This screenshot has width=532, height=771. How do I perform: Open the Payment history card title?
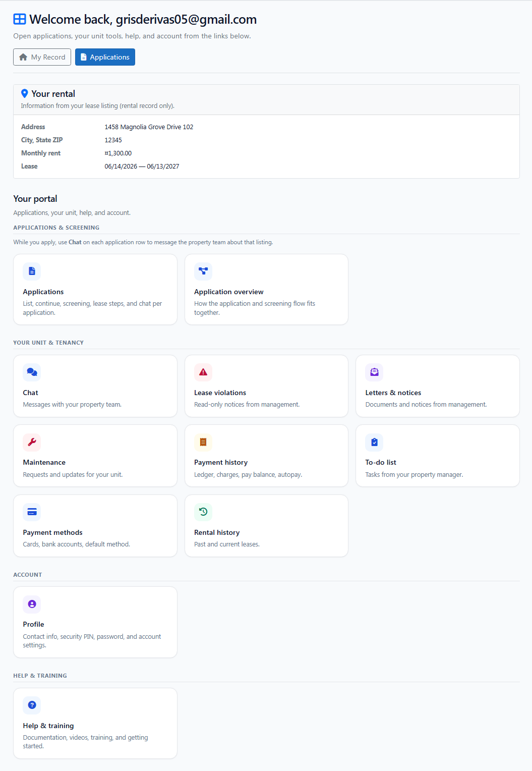tap(221, 462)
